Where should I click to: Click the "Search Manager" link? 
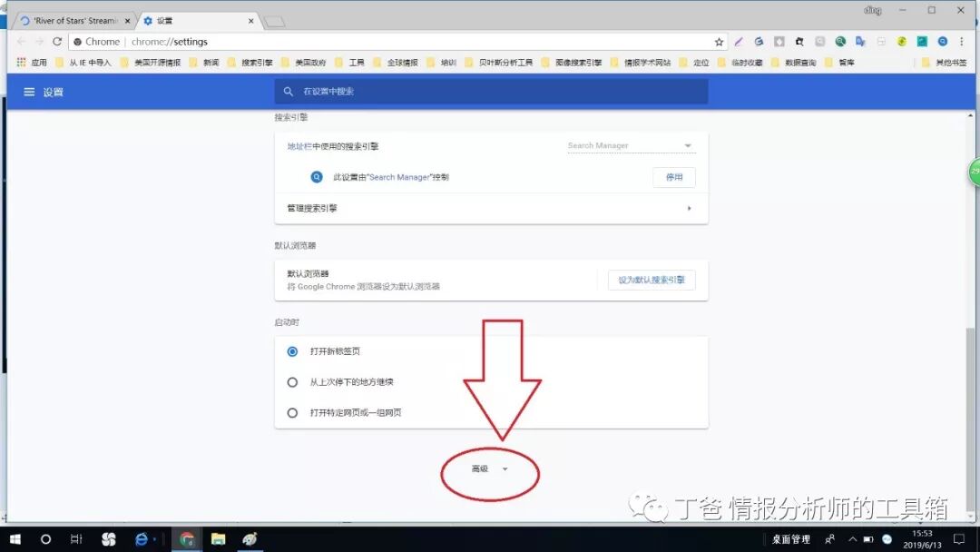398,177
